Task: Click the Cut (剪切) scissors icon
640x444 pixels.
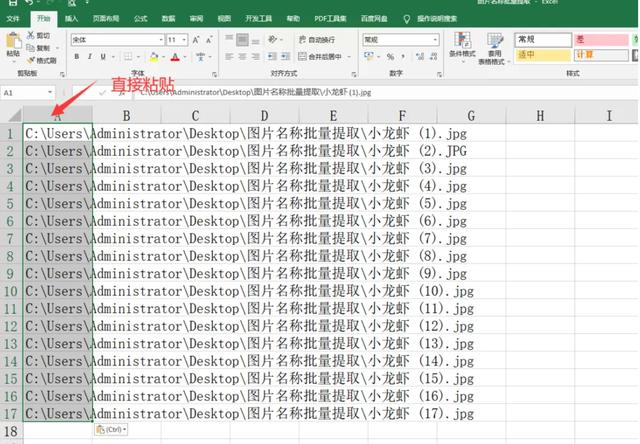Action: click(31, 36)
